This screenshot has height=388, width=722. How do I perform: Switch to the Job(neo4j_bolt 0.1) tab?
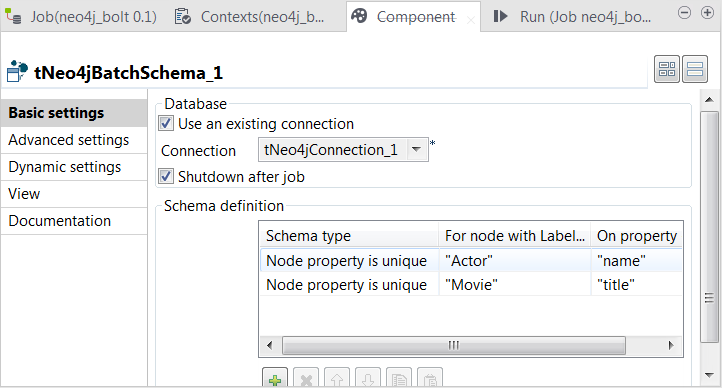pyautogui.click(x=81, y=17)
